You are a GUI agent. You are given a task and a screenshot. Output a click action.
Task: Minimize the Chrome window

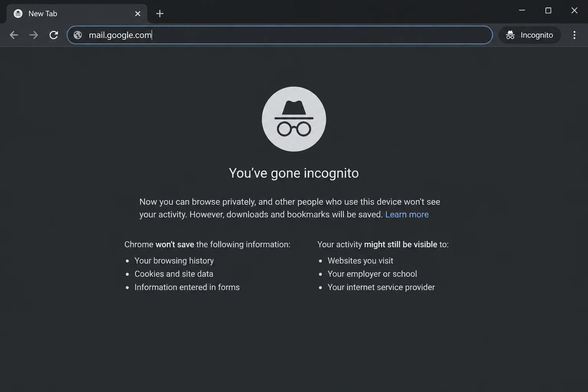[x=522, y=10]
